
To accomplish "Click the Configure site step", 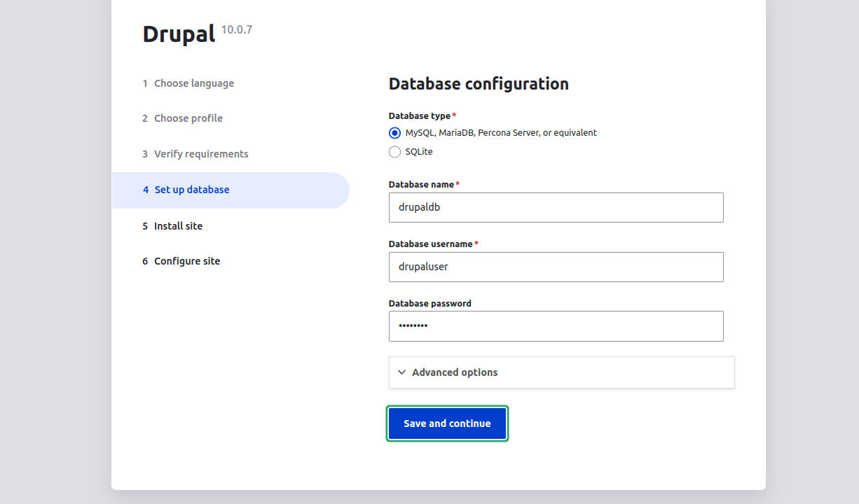I will pyautogui.click(x=186, y=261).
